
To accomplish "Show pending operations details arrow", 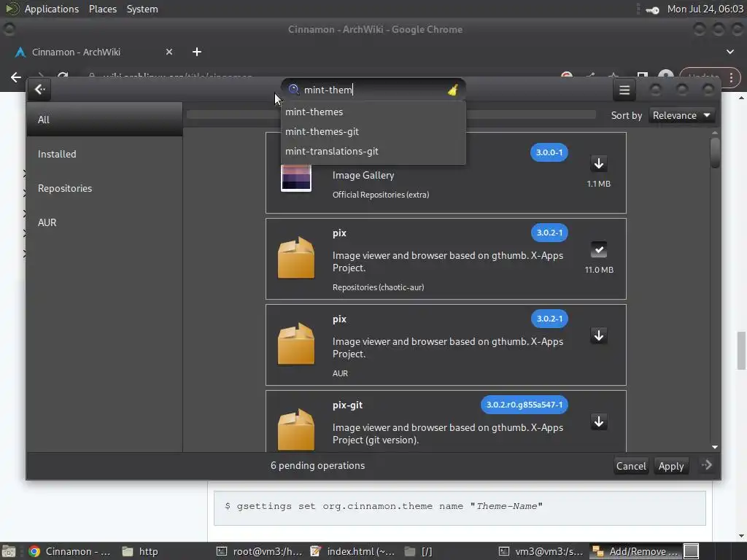I will point(707,465).
